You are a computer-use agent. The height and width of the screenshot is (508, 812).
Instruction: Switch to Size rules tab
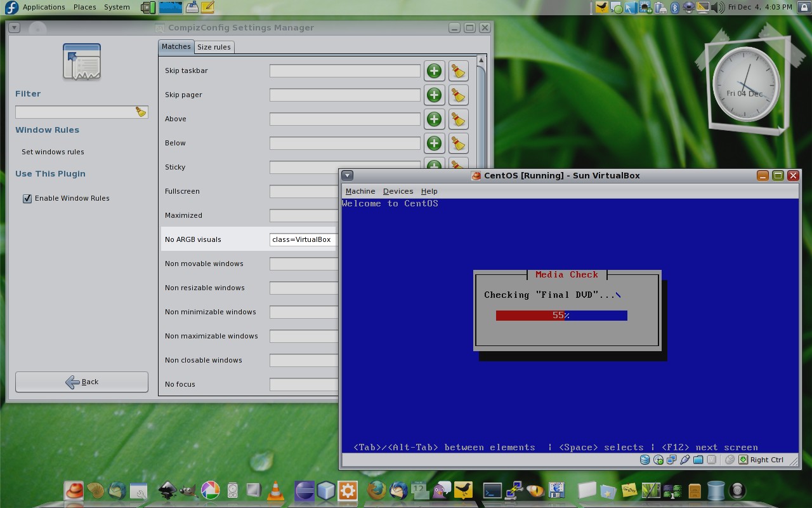(214, 47)
